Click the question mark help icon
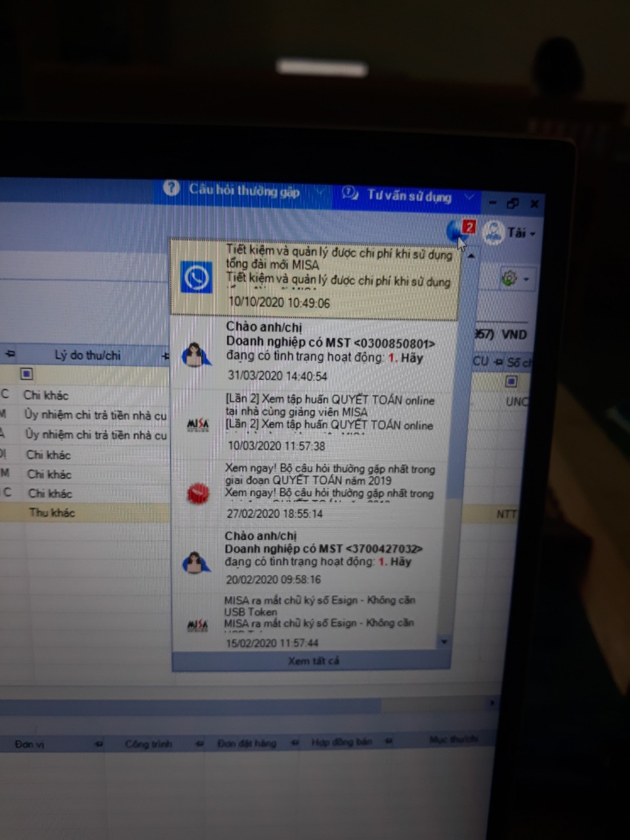Image resolution: width=630 pixels, height=840 pixels. tap(171, 188)
